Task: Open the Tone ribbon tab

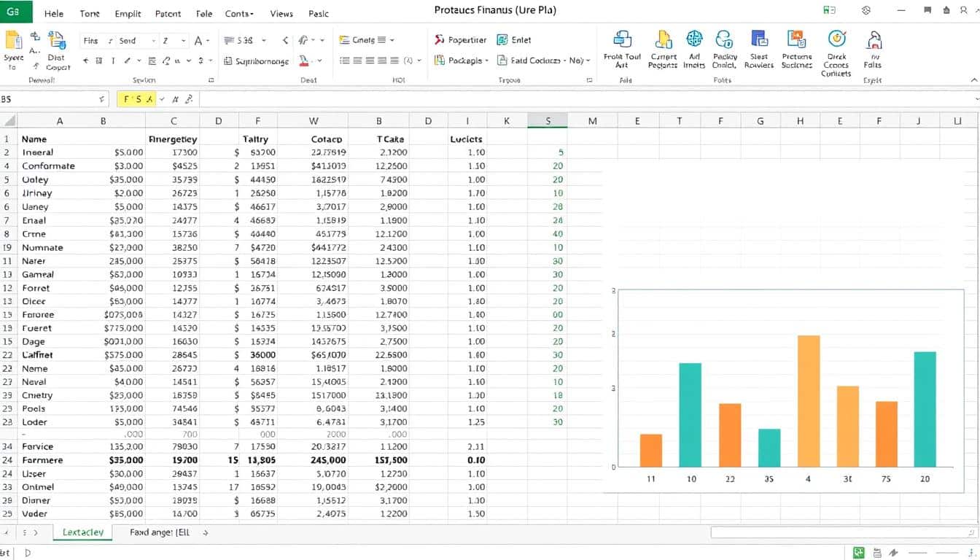Action: (x=90, y=13)
